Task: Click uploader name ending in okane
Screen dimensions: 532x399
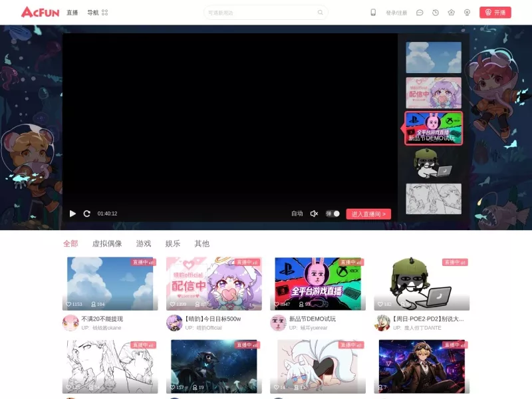Action: pos(106,328)
